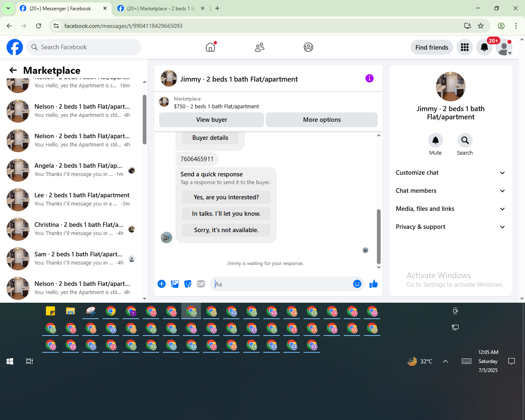Open the weather widget showing 32°C
The image size is (525, 420).
tap(420, 361)
